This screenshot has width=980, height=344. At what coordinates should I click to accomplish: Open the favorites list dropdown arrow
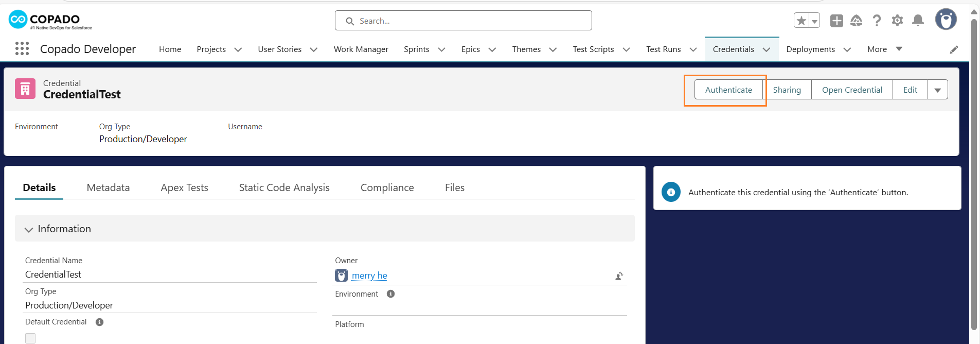point(814,21)
